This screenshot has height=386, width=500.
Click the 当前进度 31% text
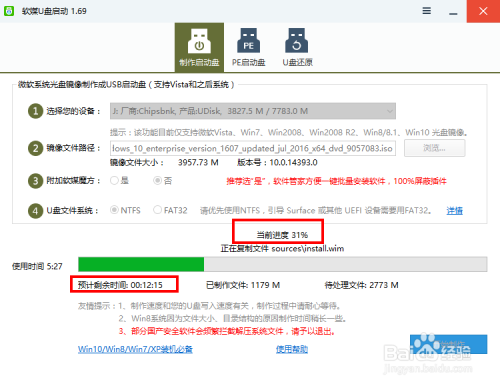pos(282,235)
